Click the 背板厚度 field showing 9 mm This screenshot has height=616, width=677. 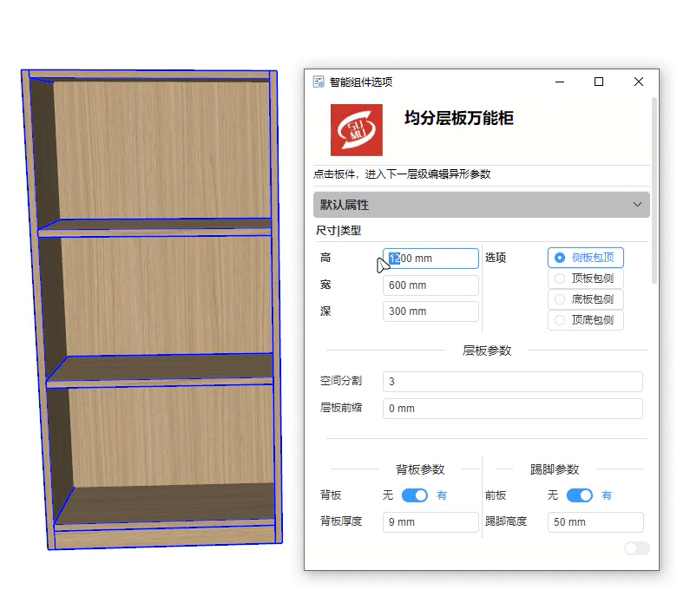431,522
